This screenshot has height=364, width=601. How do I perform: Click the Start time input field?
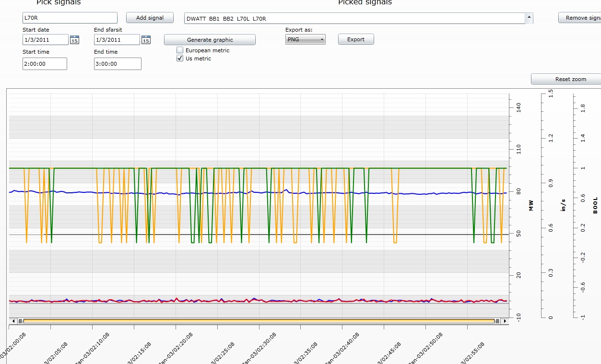pyautogui.click(x=45, y=64)
